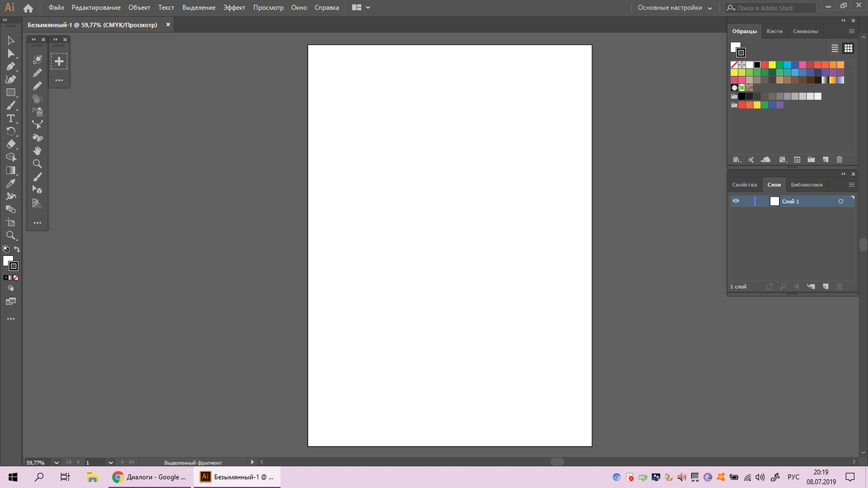The image size is (868, 488).
Task: Select the Type tool
Action: (x=11, y=119)
